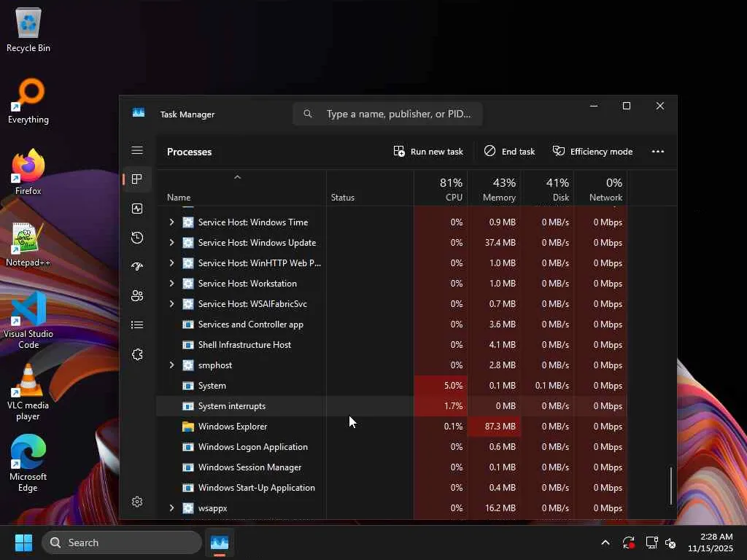Select Shell Infrastructure Host row

(x=392, y=345)
